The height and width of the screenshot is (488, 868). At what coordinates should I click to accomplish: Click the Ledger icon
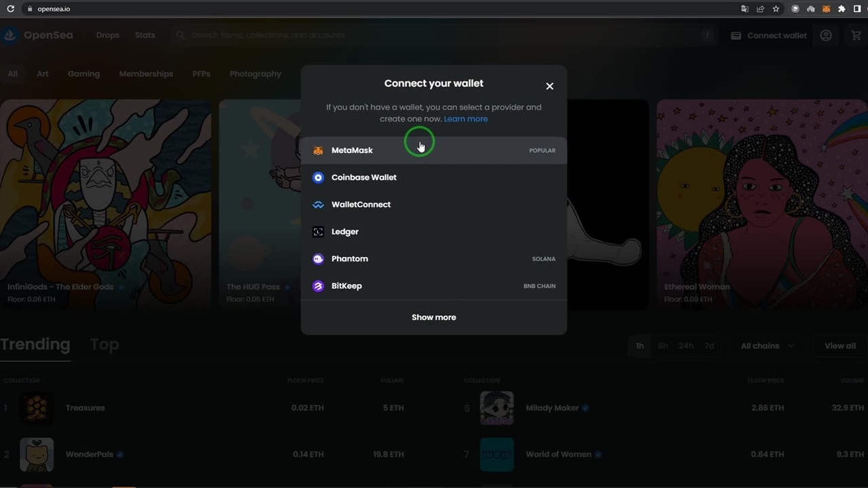click(x=318, y=232)
